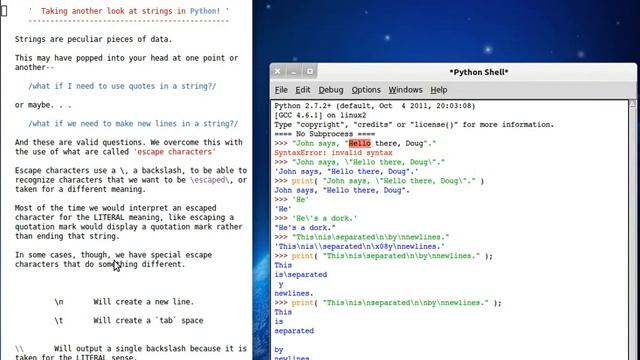640x360 pixels.
Task: Open the File menu in Python Shell
Action: click(x=281, y=90)
